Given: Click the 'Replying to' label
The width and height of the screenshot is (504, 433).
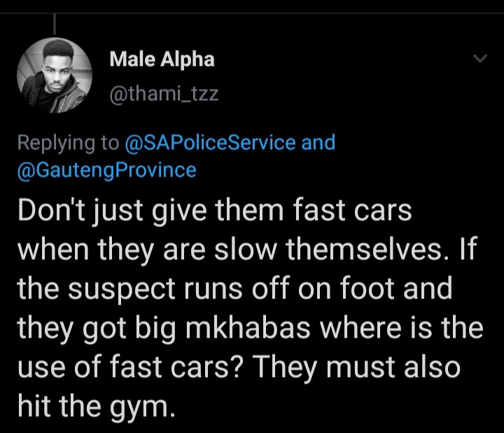Looking at the screenshot, I should click(68, 143).
